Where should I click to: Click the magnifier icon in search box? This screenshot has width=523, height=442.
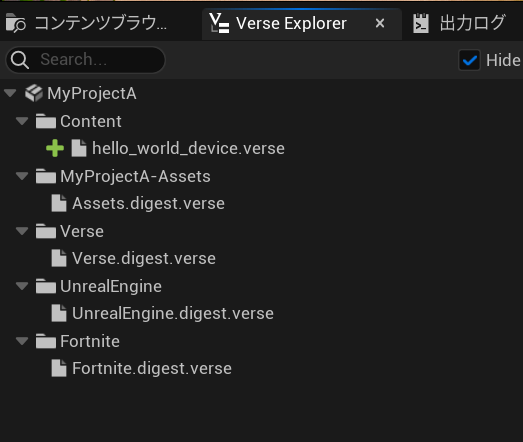point(20,60)
